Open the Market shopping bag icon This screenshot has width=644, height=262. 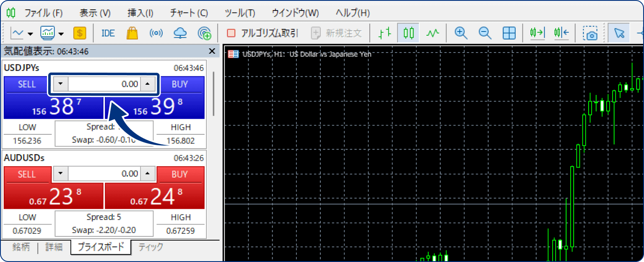coord(132,33)
